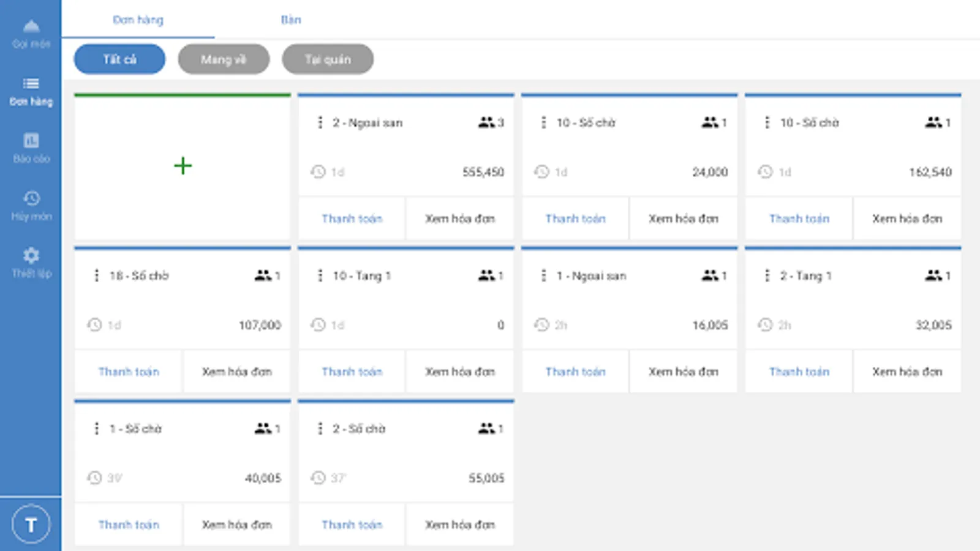Click Thanh toán for 1 - Ngoài sân
The image size is (980, 551).
[575, 372]
